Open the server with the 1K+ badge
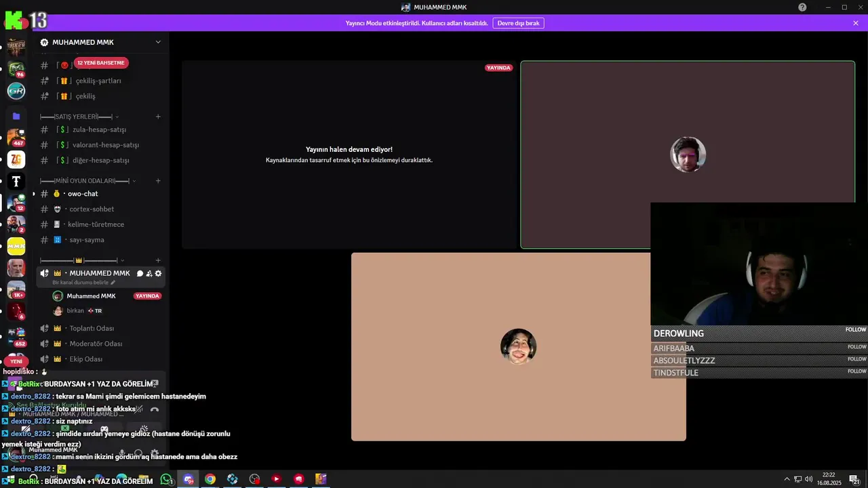 (x=16, y=289)
